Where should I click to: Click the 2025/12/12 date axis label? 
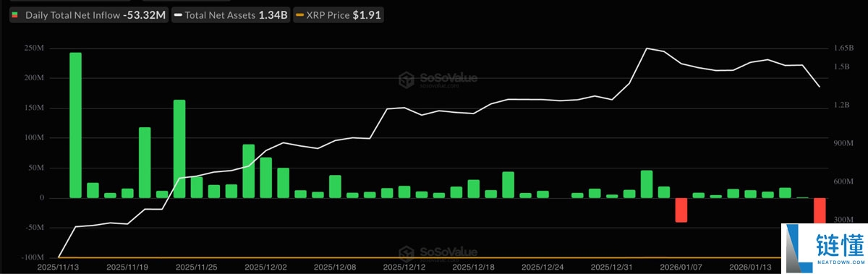[404, 267]
